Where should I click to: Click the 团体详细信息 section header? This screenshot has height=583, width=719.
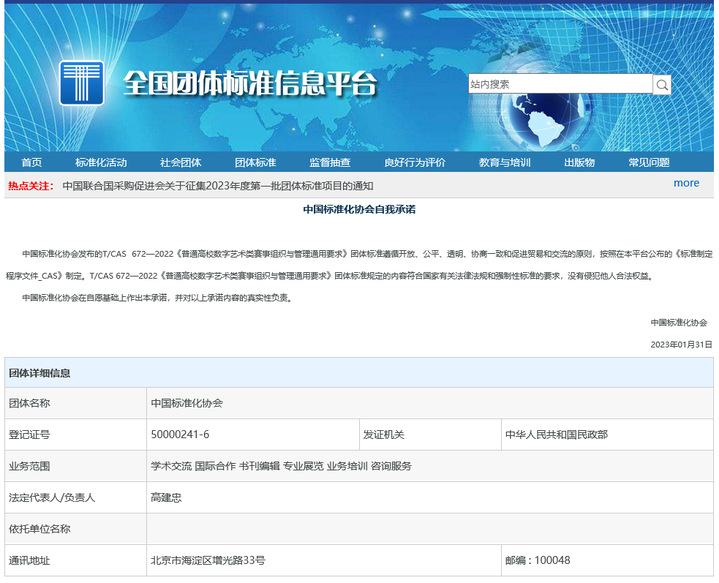(x=40, y=373)
